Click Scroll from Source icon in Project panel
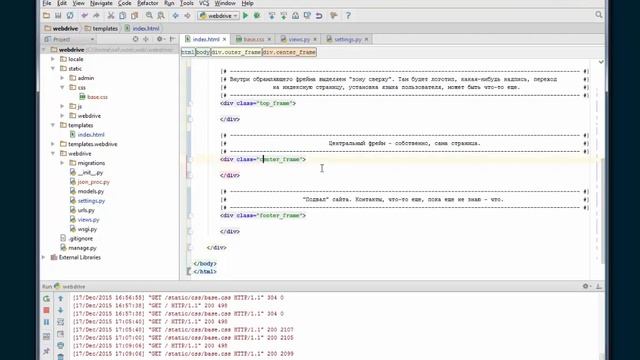 pyautogui.click(x=136, y=39)
